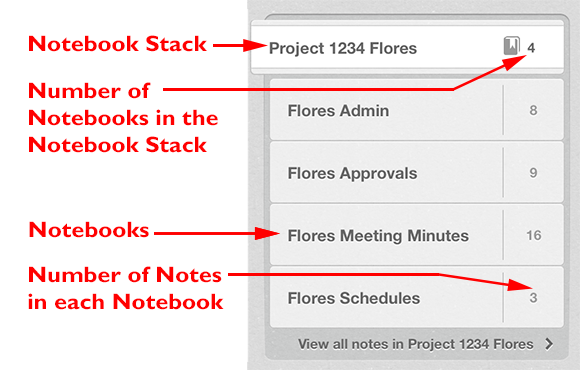
Task: Click the note count 8 for Flores Admin
Action: (533, 110)
